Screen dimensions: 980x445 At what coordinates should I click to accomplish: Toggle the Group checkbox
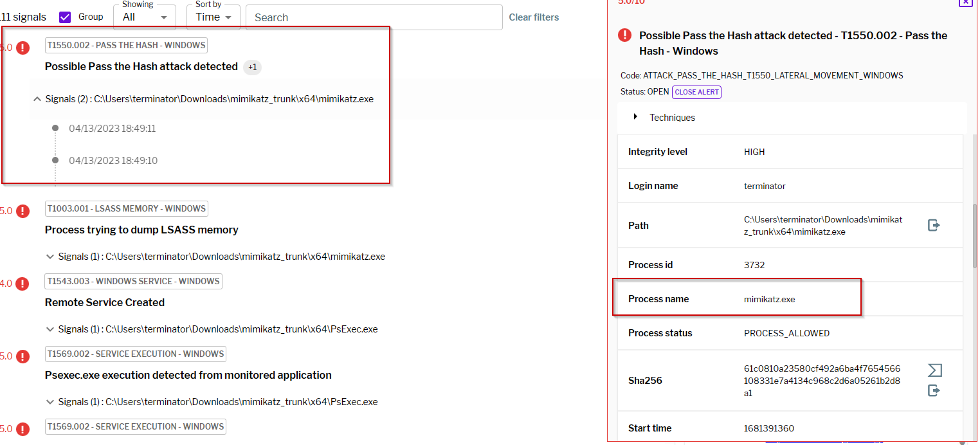click(x=65, y=17)
